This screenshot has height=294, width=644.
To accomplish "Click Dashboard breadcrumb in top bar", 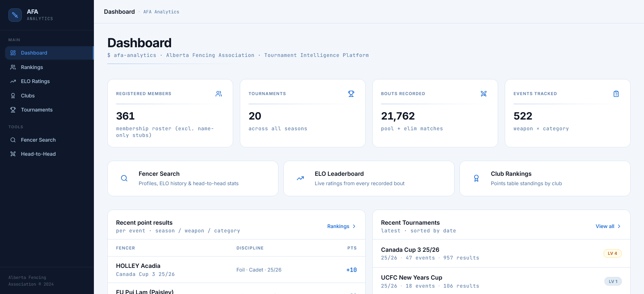I will [x=119, y=12].
